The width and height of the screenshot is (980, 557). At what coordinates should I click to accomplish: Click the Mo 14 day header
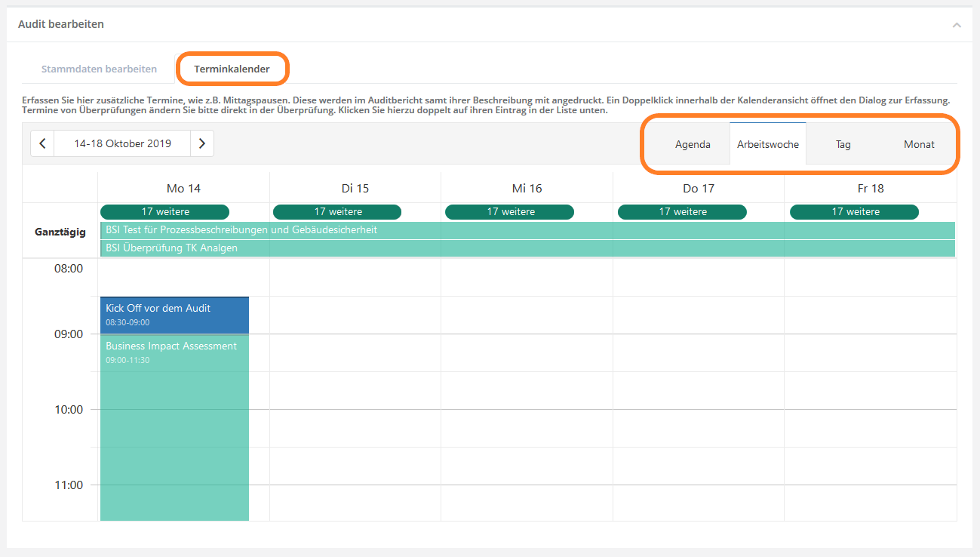[183, 188]
